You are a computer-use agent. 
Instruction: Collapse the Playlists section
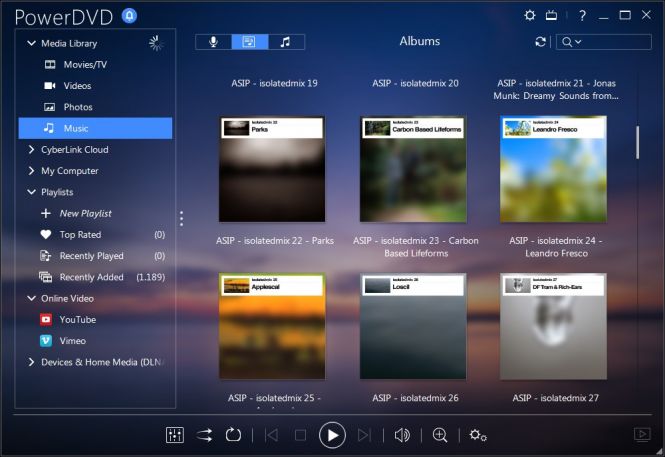[31, 192]
